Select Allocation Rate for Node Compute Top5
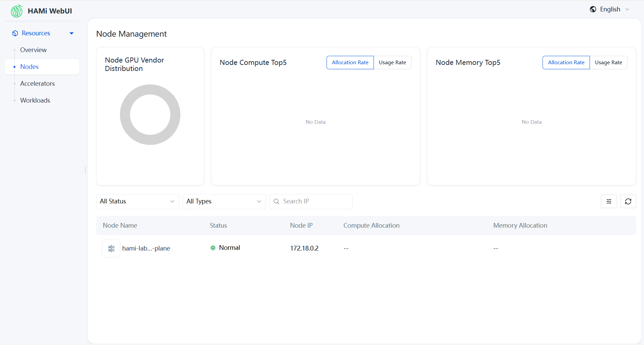The image size is (644, 345). (350, 63)
